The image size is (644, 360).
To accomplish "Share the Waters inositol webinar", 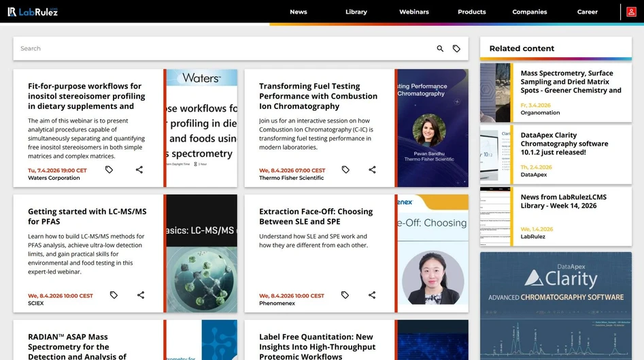I will [x=139, y=170].
